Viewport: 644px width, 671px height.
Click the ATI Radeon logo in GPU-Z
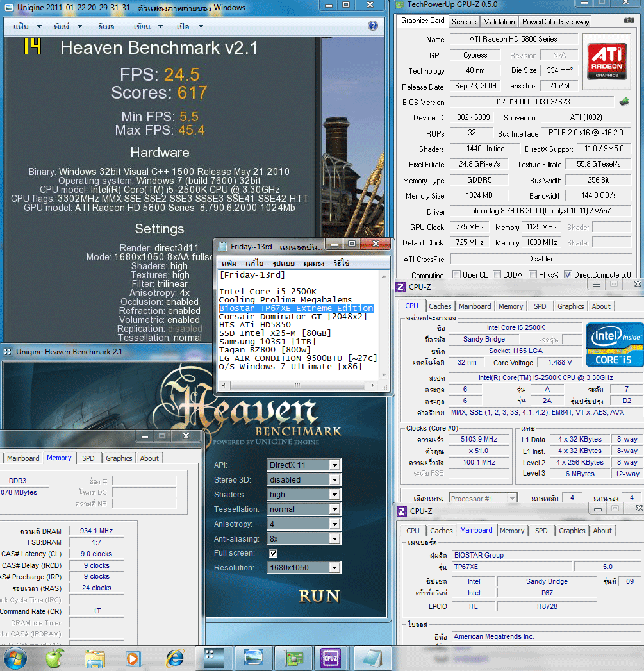click(x=607, y=61)
